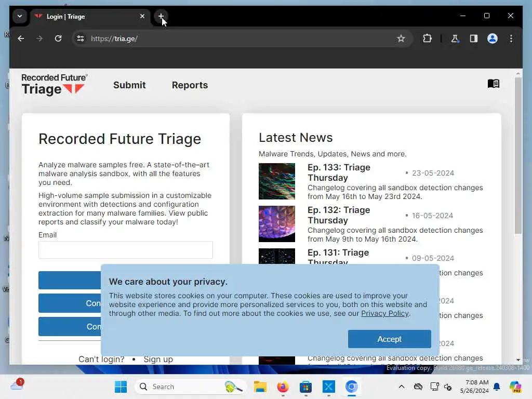This screenshot has width=532, height=399.
Task: Go forward in browser history
Action: [x=39, y=38]
